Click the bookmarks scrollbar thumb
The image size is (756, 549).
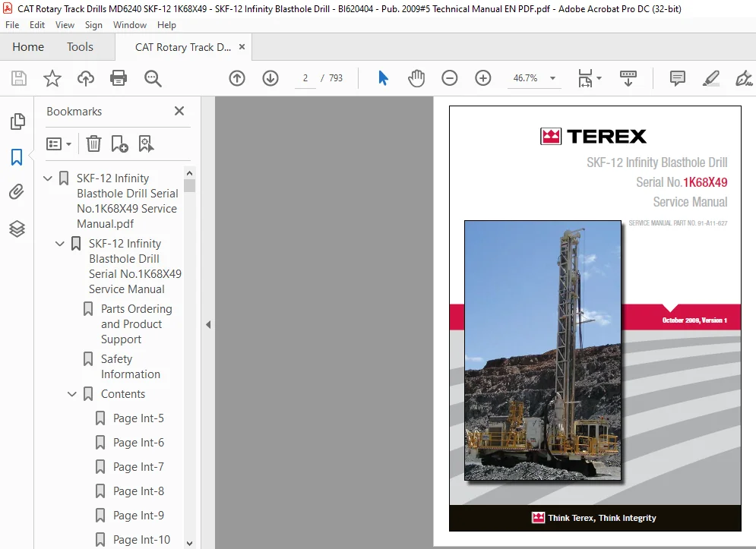(189, 186)
